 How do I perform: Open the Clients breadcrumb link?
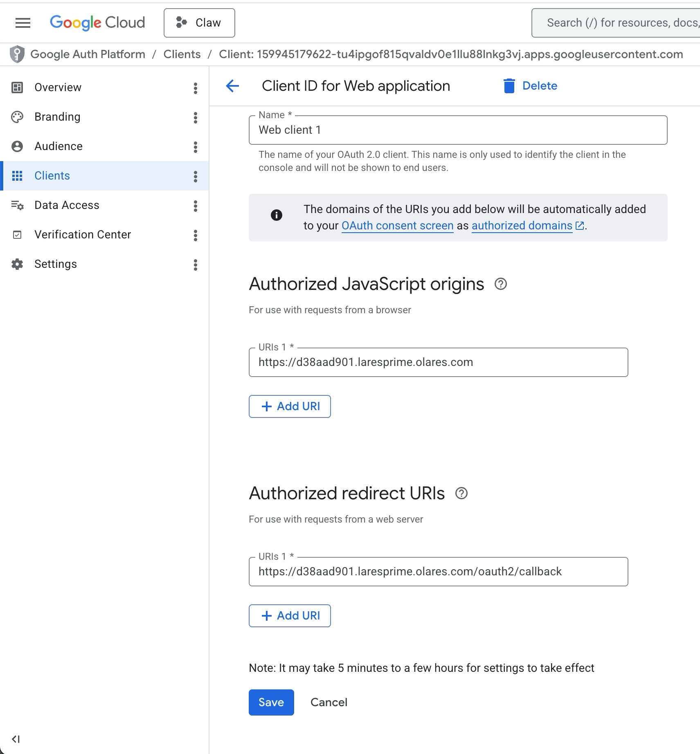pyautogui.click(x=182, y=54)
